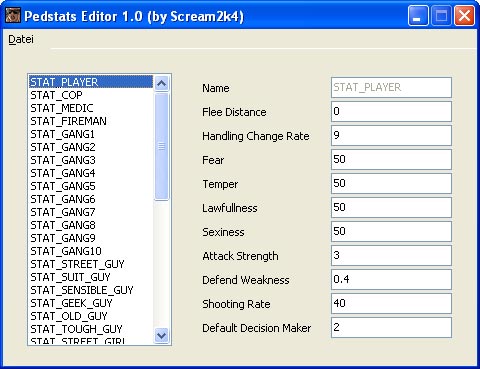Image resolution: width=480 pixels, height=369 pixels.
Task: Click the Lawfullness input field
Action: [391, 208]
